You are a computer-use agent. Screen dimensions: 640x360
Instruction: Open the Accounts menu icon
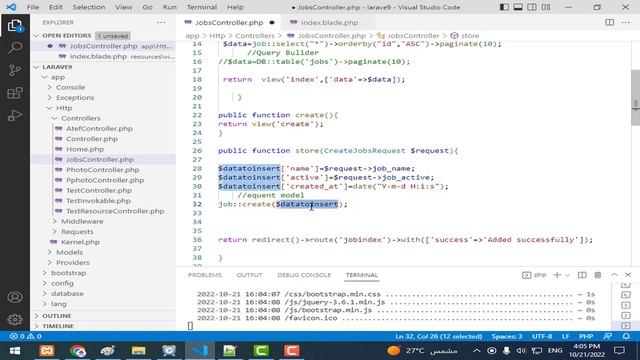(15, 297)
